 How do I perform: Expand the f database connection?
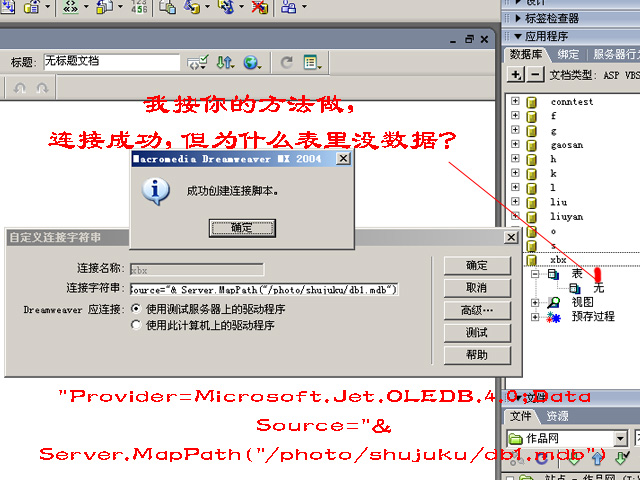tap(515, 115)
